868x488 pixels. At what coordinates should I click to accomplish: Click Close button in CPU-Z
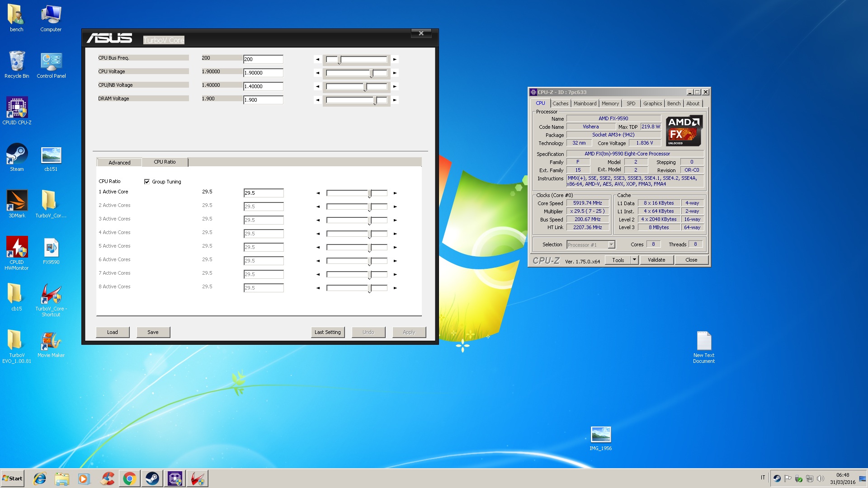pos(691,260)
